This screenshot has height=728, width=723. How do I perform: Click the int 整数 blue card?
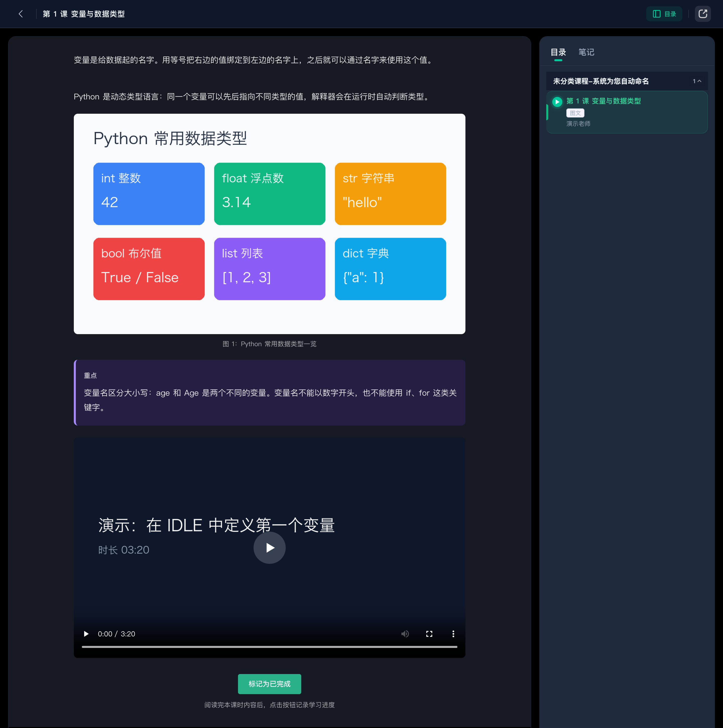(149, 194)
